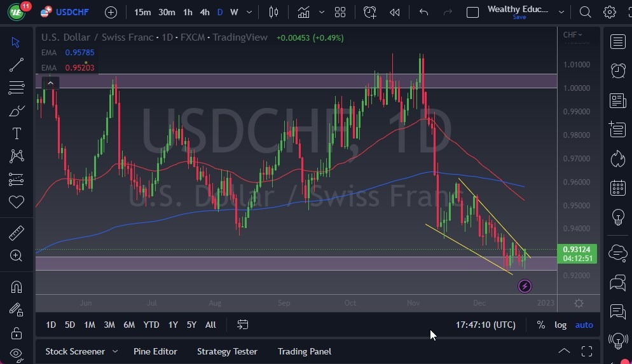The width and height of the screenshot is (632, 364).
Task: Open the data window panel
Action: click(x=618, y=130)
